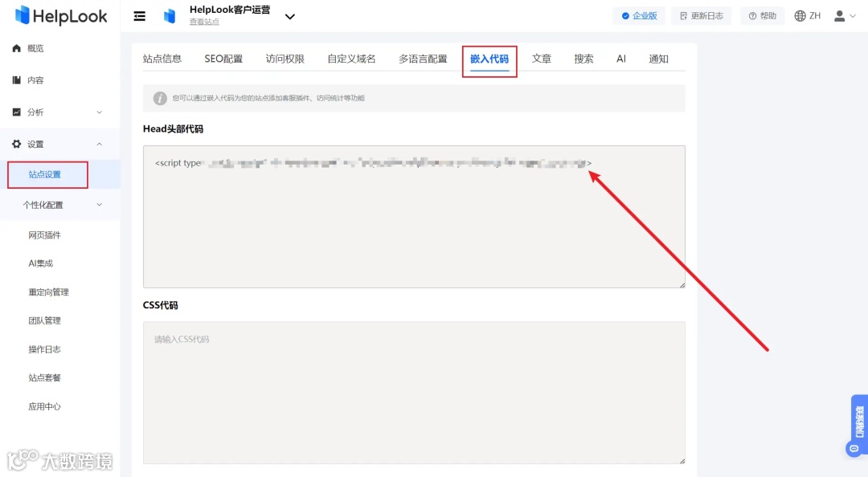Expand the site name dropdown chevron
Image resolution: width=868 pixels, height=477 pixels.
(x=289, y=16)
